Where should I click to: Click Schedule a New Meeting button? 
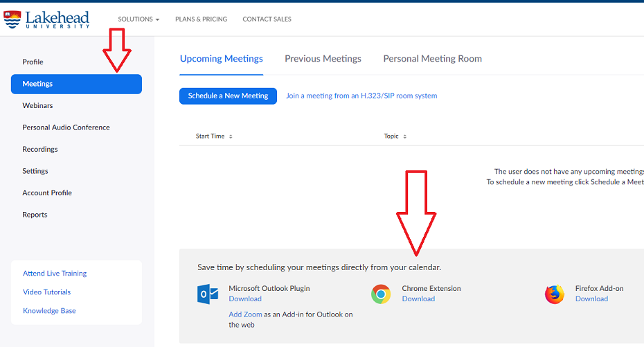228,96
